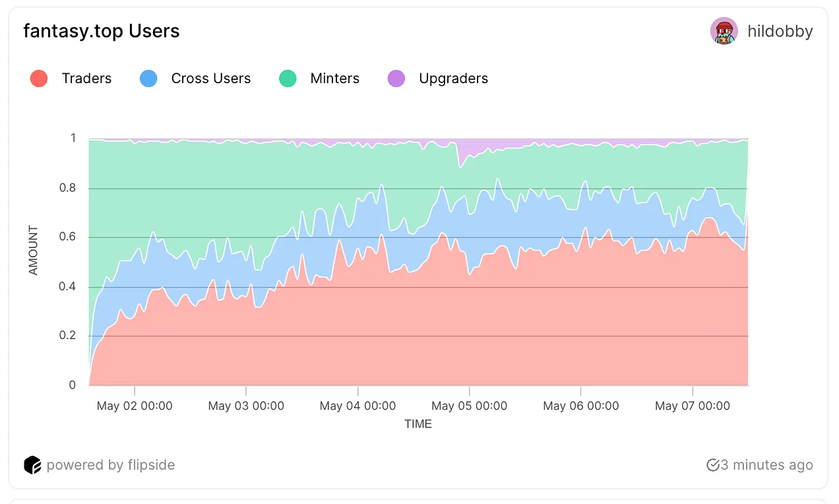Click the fantasy.top Users chart title

[102, 31]
